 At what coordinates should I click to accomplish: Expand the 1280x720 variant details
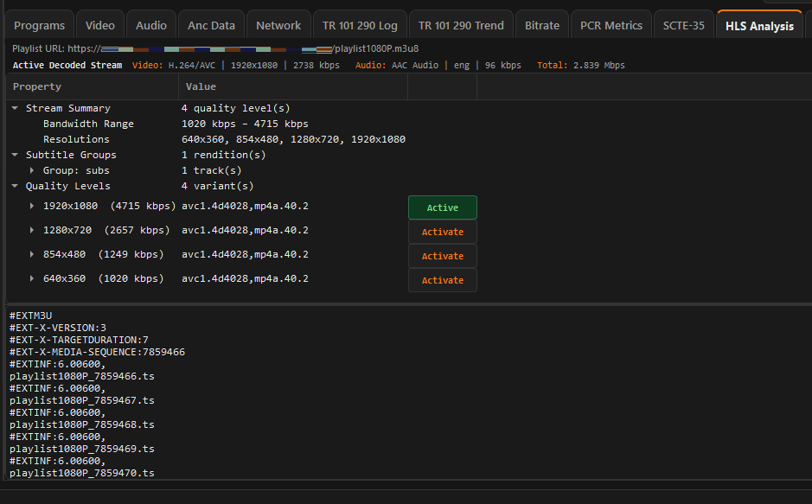(32, 231)
